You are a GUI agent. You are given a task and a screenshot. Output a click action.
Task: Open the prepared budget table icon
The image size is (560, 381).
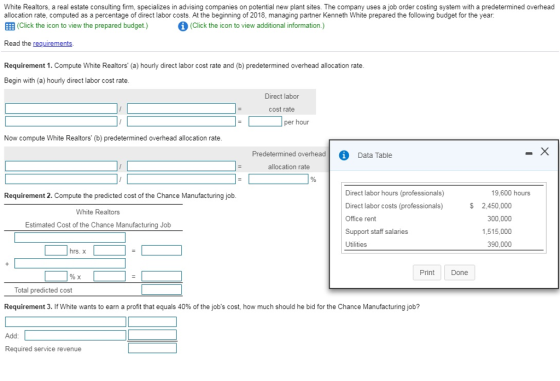tap(9, 26)
